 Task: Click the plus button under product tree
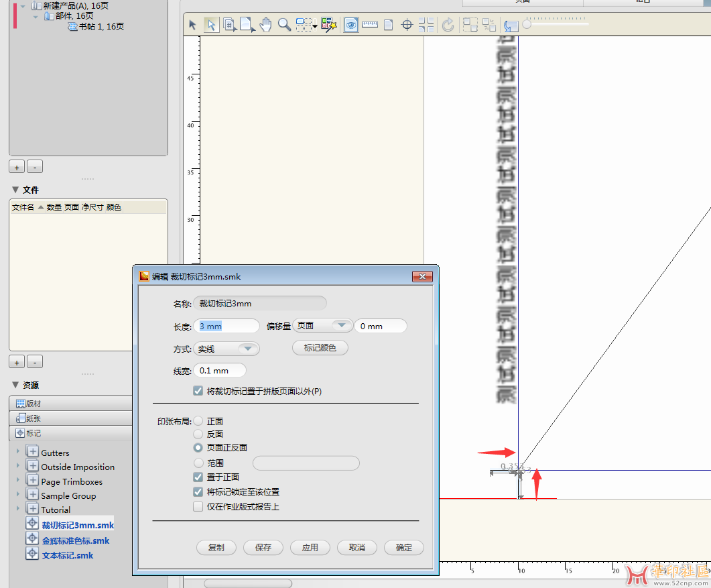pos(17,167)
